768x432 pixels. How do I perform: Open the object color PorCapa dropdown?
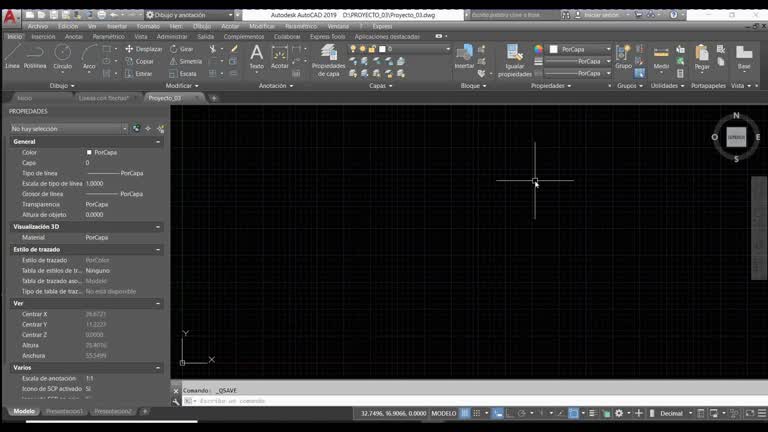tap(580, 49)
